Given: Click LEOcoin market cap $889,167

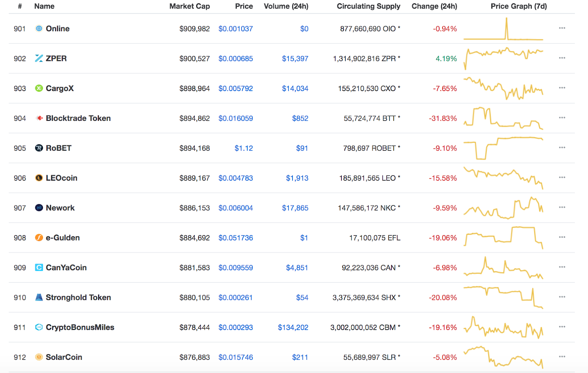Looking at the screenshot, I should [x=194, y=178].
